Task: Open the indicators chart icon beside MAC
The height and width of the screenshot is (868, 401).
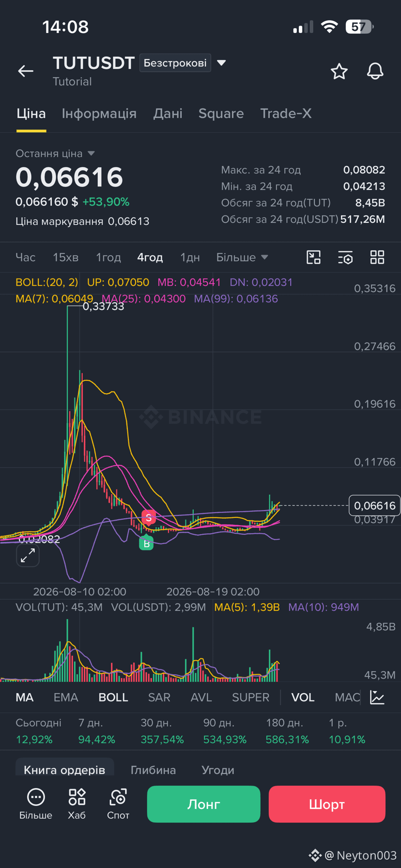Action: 377,697
